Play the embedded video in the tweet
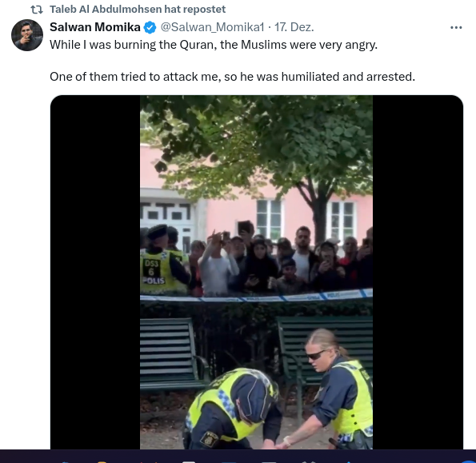 click(256, 272)
